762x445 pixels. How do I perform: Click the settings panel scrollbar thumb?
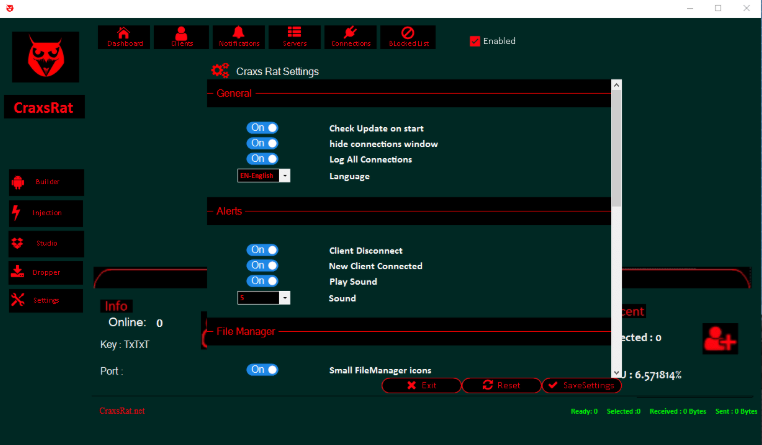(x=616, y=148)
